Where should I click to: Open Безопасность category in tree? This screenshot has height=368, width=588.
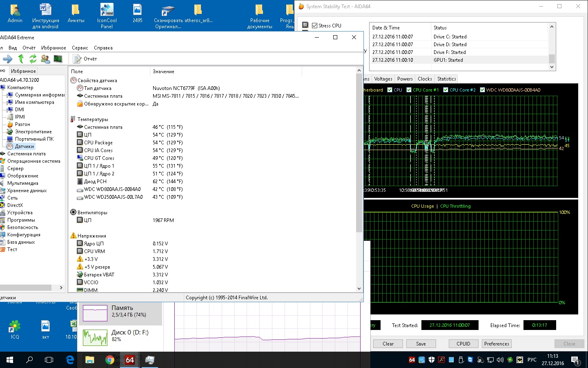(22, 227)
